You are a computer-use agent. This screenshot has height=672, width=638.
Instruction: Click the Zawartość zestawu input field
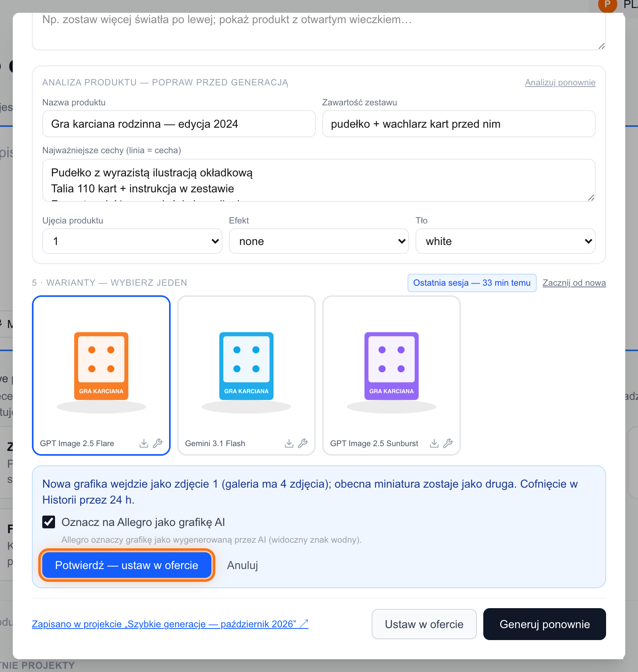[x=459, y=124]
